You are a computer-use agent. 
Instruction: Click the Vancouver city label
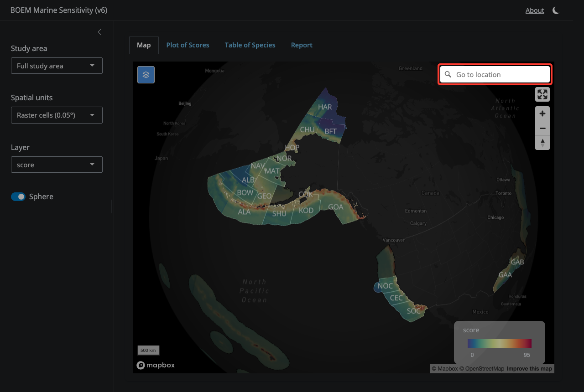pos(394,240)
